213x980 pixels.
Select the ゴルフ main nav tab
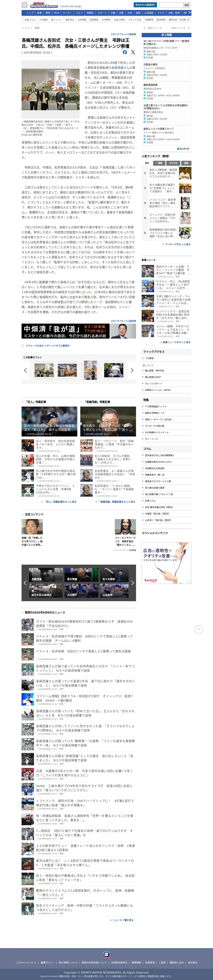tap(79, 13)
